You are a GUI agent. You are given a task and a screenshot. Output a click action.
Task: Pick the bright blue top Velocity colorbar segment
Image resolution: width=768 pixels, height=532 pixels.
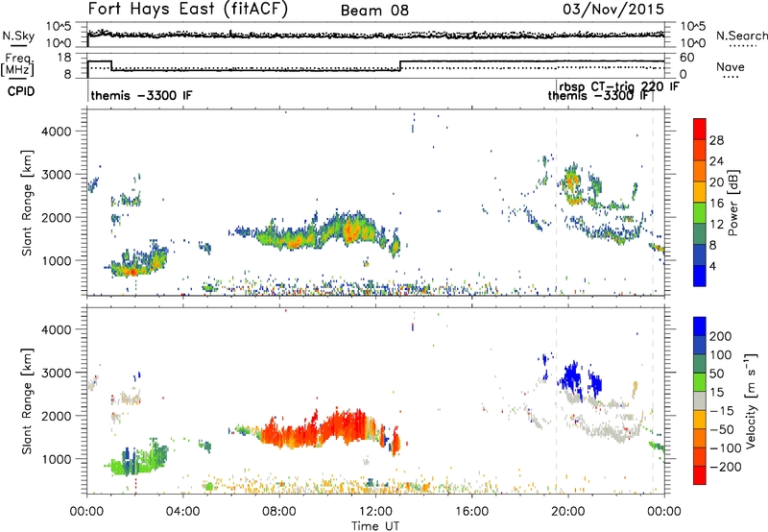[x=700, y=326]
